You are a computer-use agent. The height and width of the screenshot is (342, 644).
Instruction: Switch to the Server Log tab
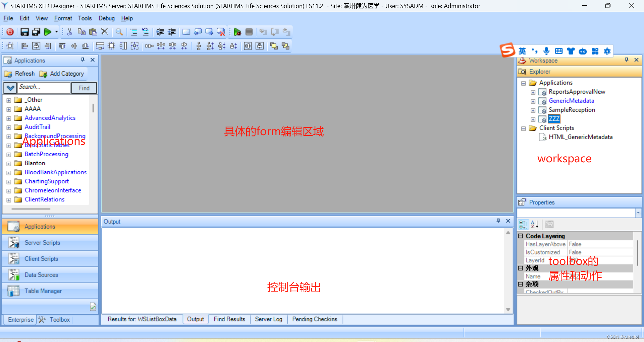pyautogui.click(x=268, y=319)
